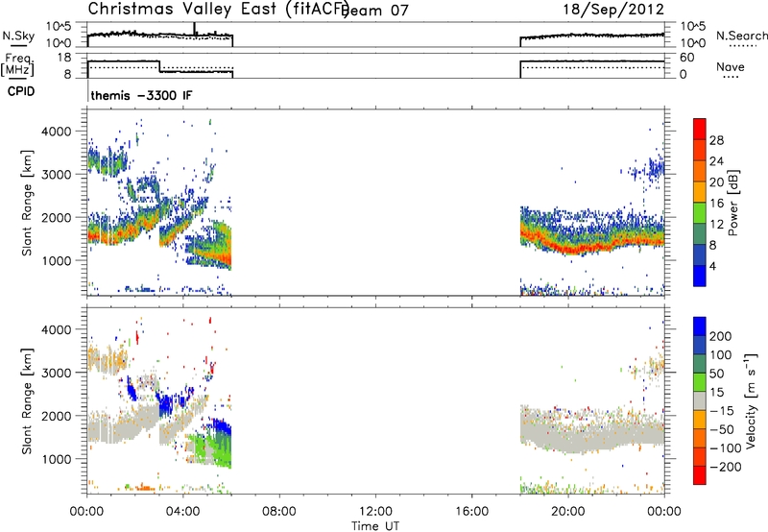Click the red segment above 28 dB on the Power colorbar
Viewport: 768px width, 532px height.
coord(700,130)
